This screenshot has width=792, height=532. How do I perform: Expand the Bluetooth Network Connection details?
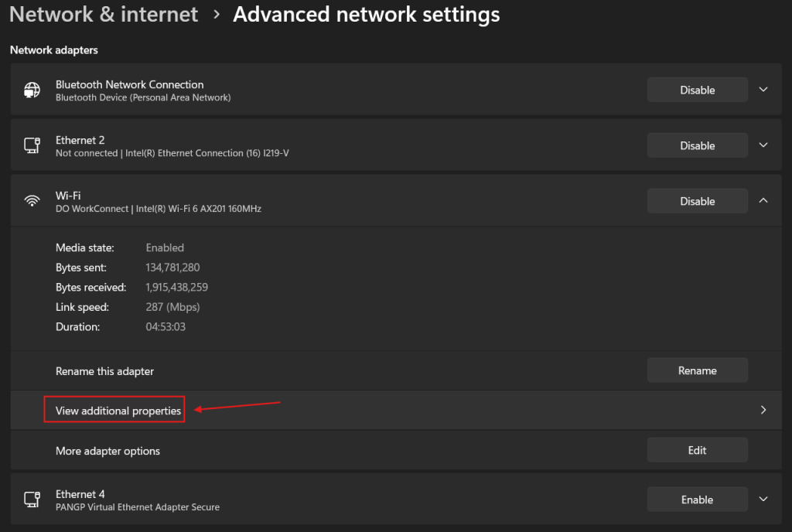point(763,90)
